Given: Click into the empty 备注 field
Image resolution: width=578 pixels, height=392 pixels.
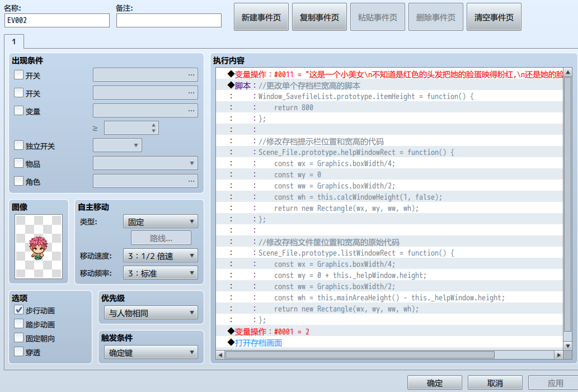Looking at the screenshot, I should (x=169, y=20).
